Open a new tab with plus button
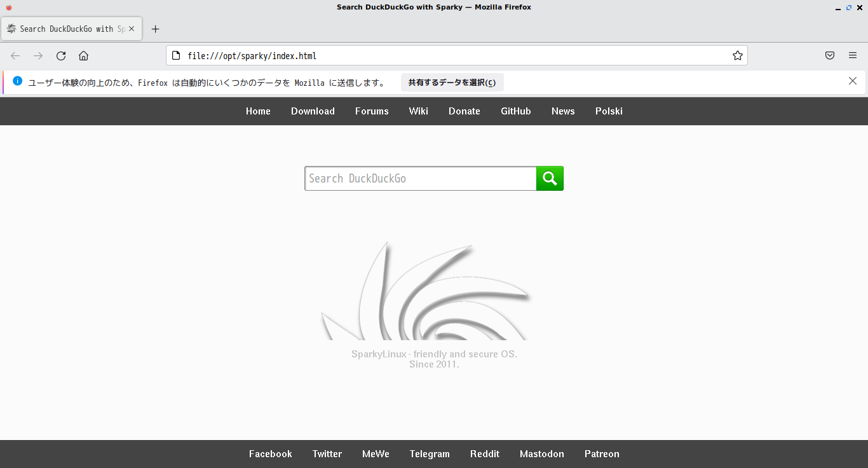 click(155, 29)
